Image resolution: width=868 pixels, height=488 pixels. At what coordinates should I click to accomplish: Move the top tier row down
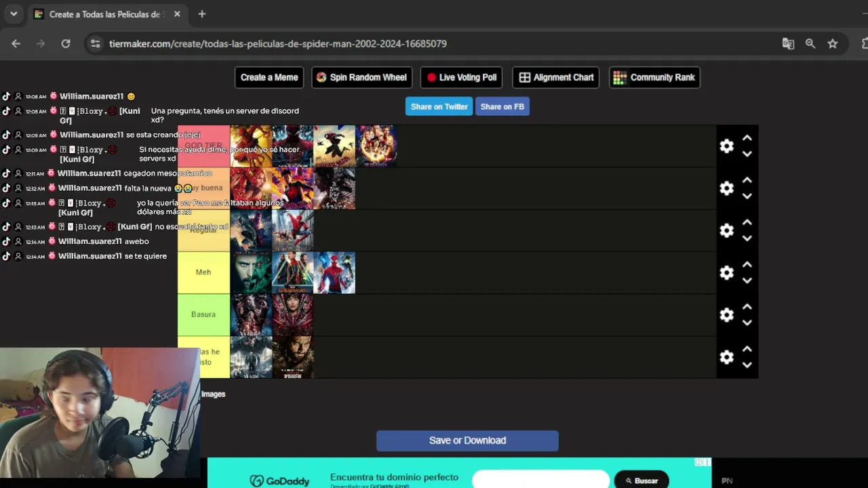[x=747, y=154]
